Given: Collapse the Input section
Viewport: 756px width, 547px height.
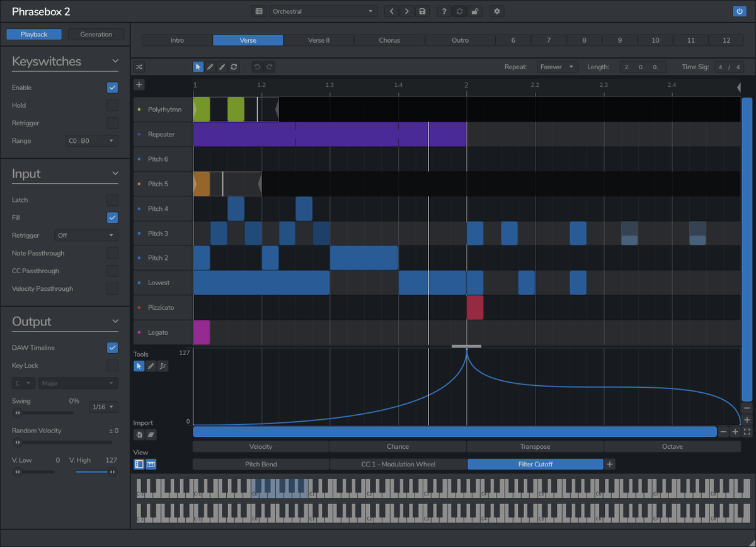Looking at the screenshot, I should 115,173.
